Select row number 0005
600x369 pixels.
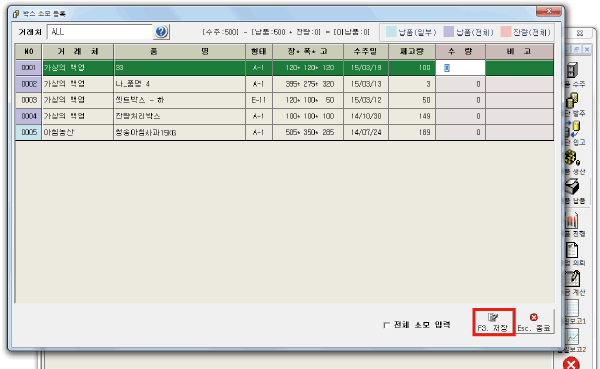pyautogui.click(x=29, y=132)
